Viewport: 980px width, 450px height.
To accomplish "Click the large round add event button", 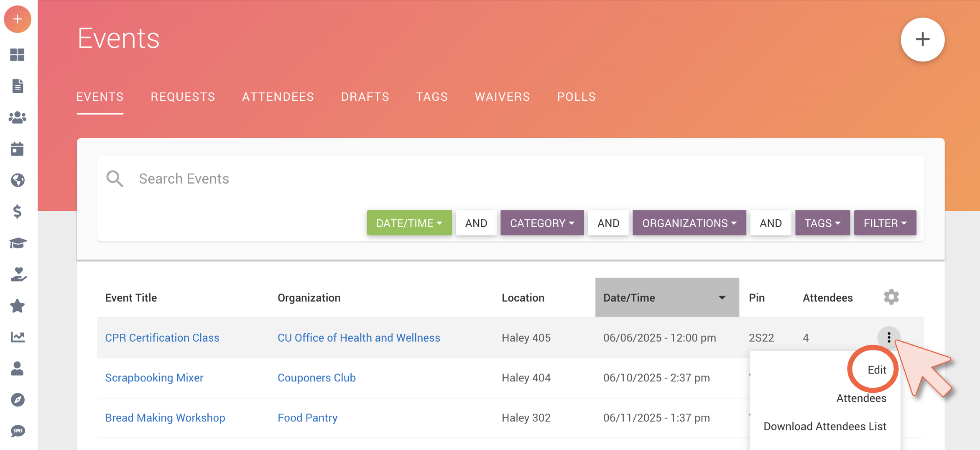I will coord(922,40).
